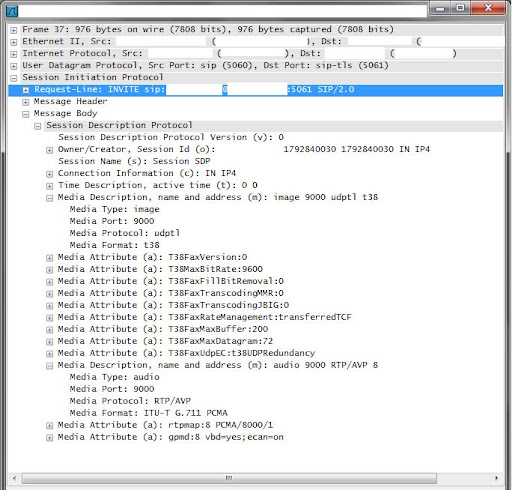Select Media Protocol: udptl row

[125, 233]
